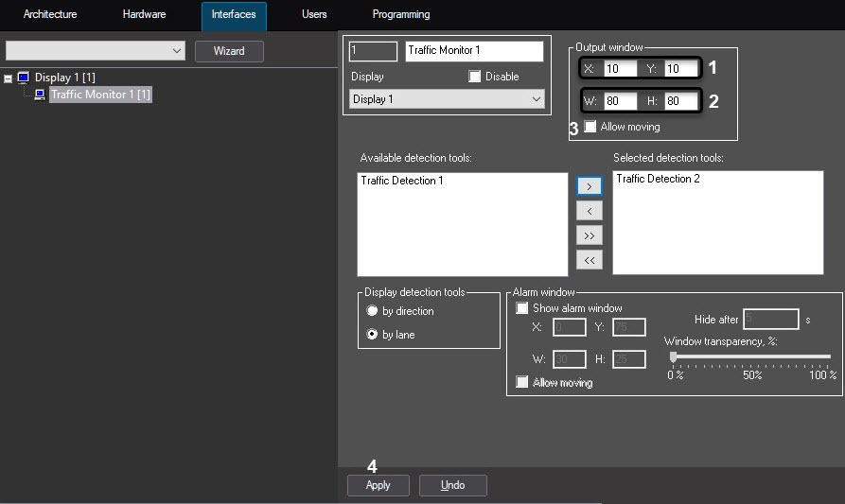Open the empty dropdown beside Wizard
Screen dimensions: 845x504
[x=95, y=50]
